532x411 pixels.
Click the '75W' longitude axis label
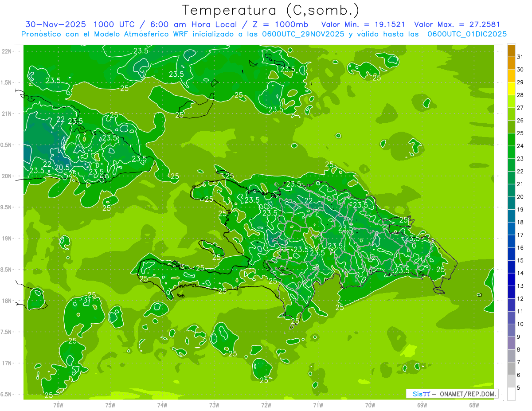pos(110,404)
